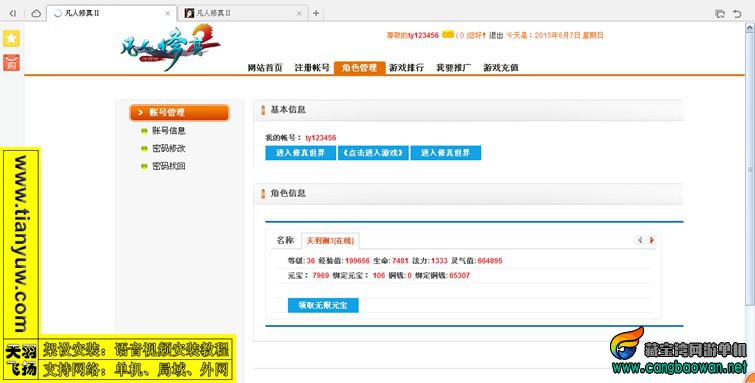Click next character red right arrow
Screen dimensions: 755x383
[651, 240]
